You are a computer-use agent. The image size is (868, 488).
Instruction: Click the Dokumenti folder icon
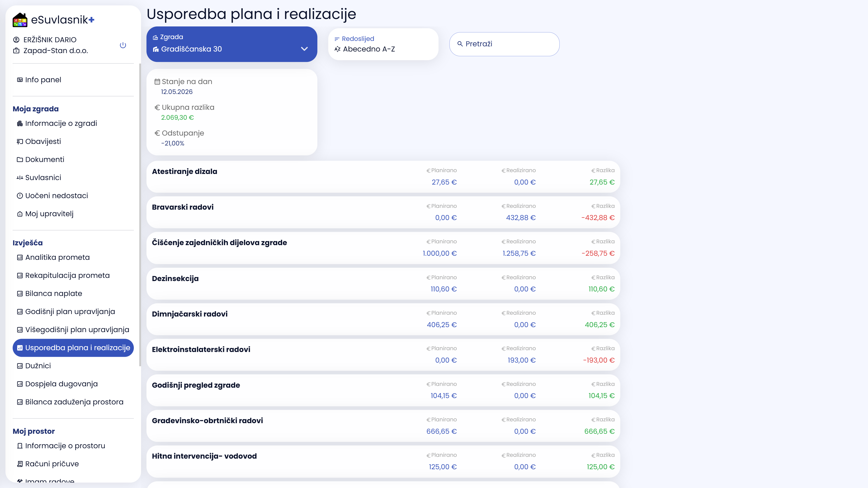click(20, 160)
